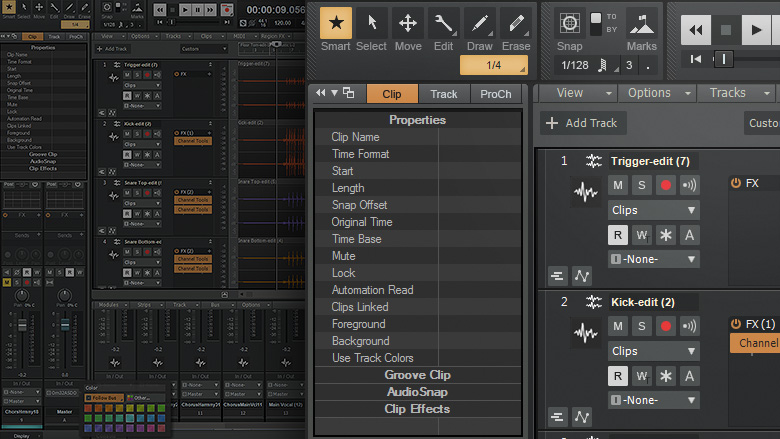This screenshot has height=439, width=780.
Task: Select the Smart tool
Action: point(336,23)
